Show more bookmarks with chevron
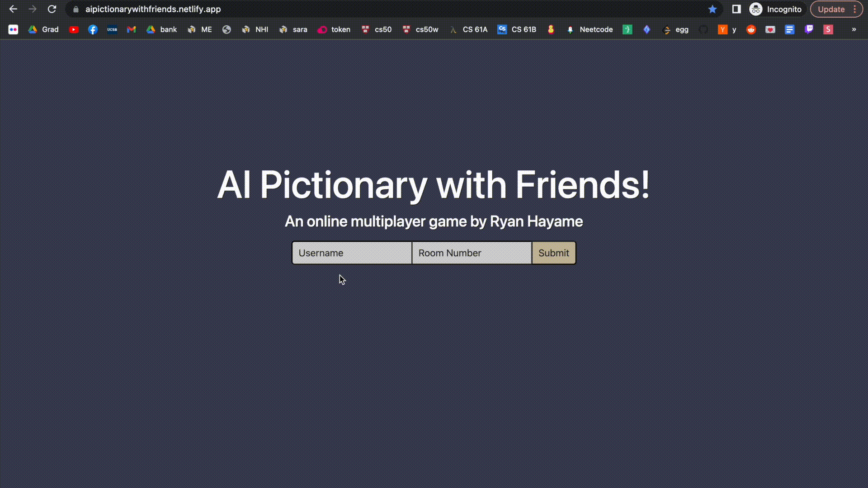 pyautogui.click(x=854, y=29)
